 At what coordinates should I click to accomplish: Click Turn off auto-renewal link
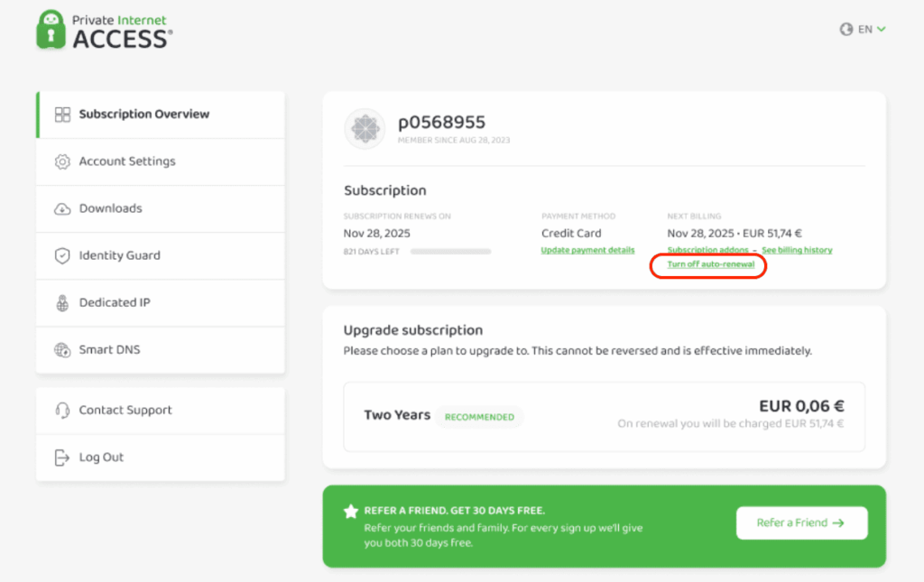tap(710, 264)
